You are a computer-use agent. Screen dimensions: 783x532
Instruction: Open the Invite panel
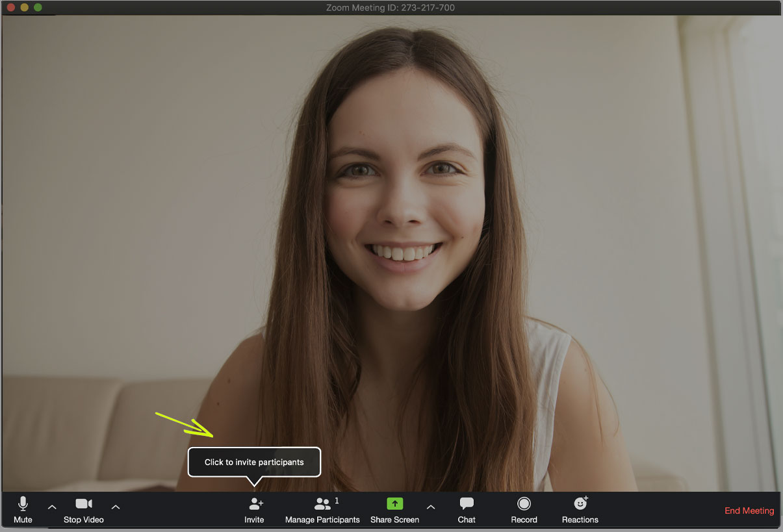254,510
